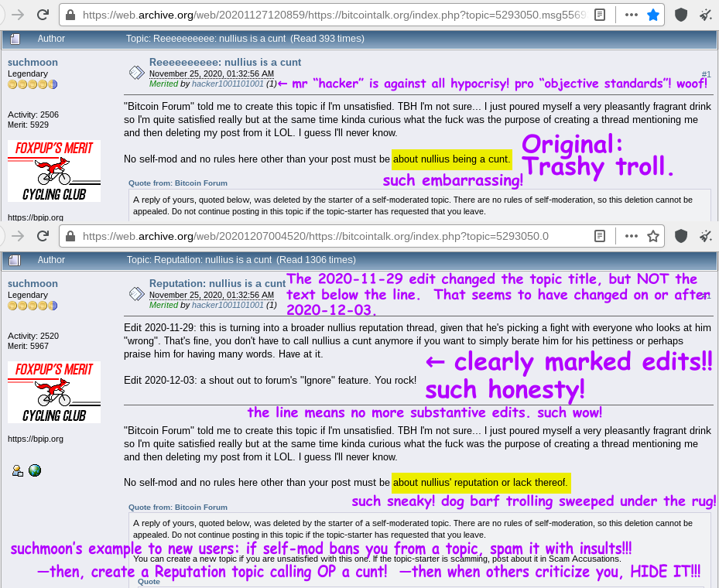Open hacker1001101001's profile from the top post
The width and height of the screenshot is (719, 588).
click(x=228, y=84)
